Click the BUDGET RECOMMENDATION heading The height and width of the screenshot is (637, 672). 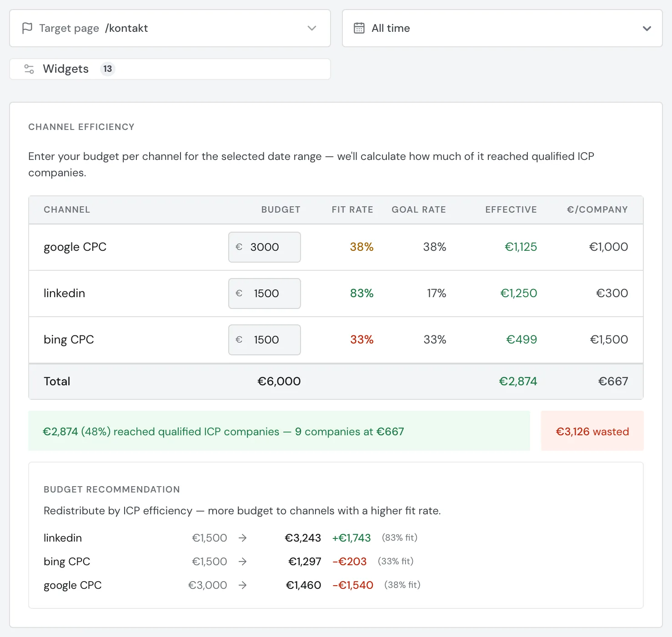(112, 490)
